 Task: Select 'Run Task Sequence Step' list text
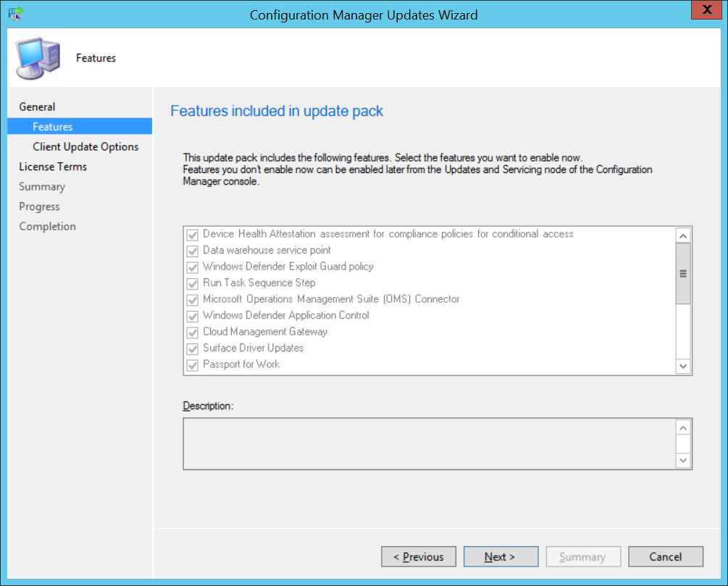[x=259, y=282]
